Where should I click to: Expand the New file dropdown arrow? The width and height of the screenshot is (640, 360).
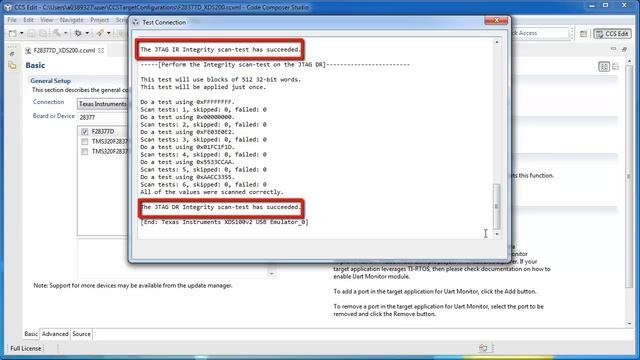(22, 33)
